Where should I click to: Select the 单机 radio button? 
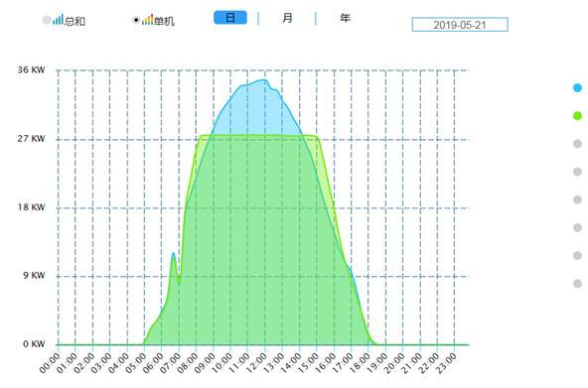click(x=136, y=20)
